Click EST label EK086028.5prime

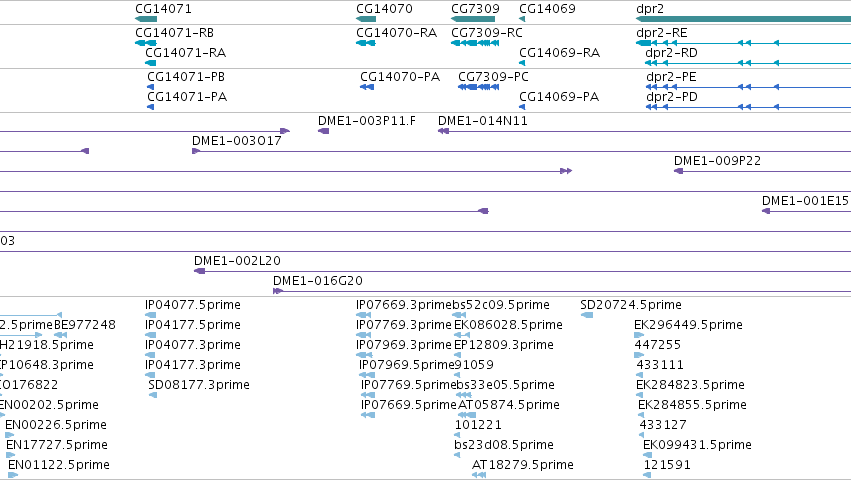[508, 325]
